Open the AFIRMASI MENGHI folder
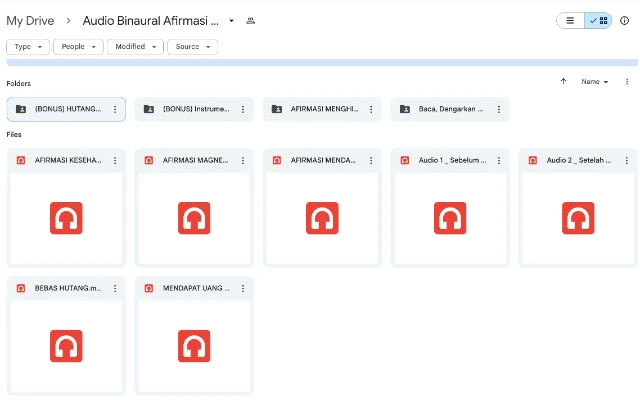The height and width of the screenshot is (400, 640). 315,109
